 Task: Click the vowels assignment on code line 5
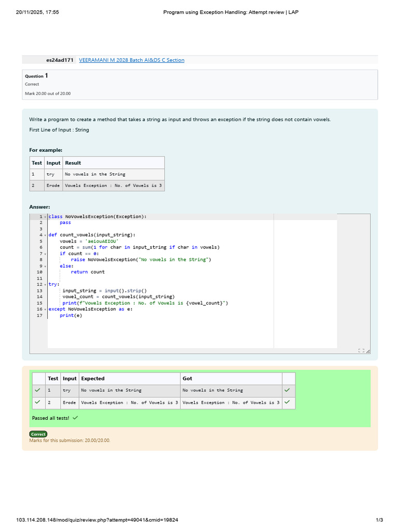tap(89, 241)
